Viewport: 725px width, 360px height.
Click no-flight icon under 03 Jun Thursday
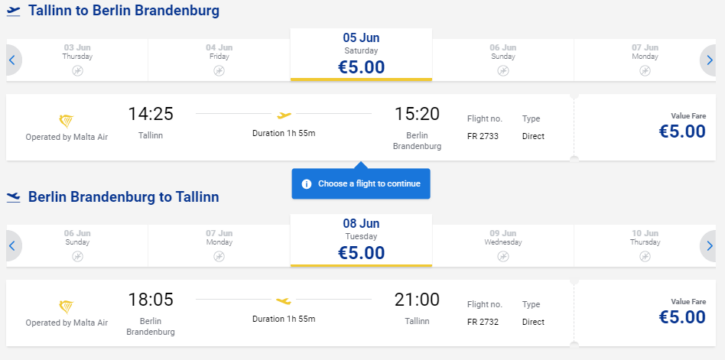tap(77, 71)
